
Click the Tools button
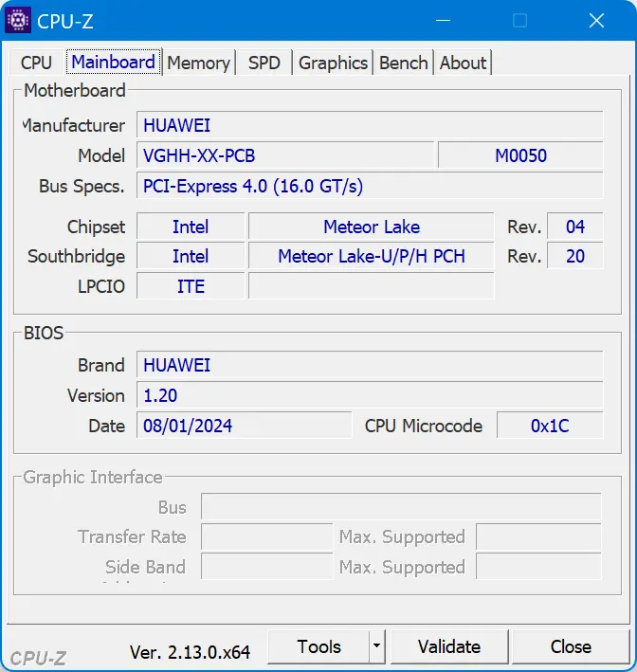[318, 646]
